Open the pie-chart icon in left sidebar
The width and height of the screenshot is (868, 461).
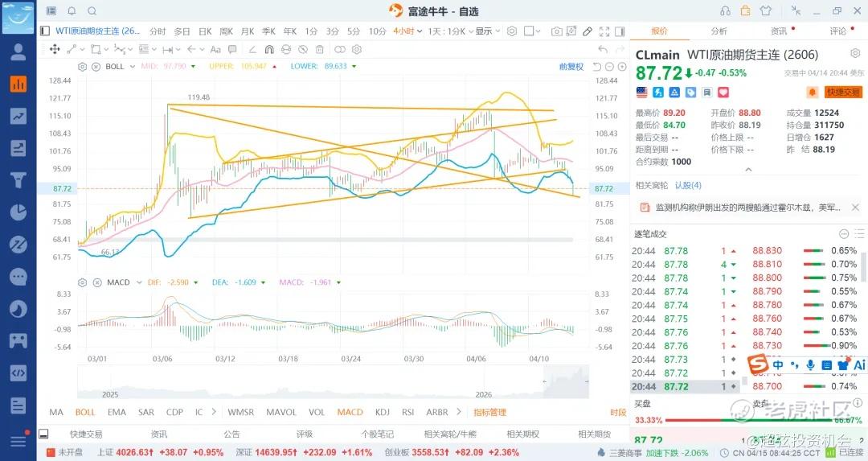coord(18,212)
